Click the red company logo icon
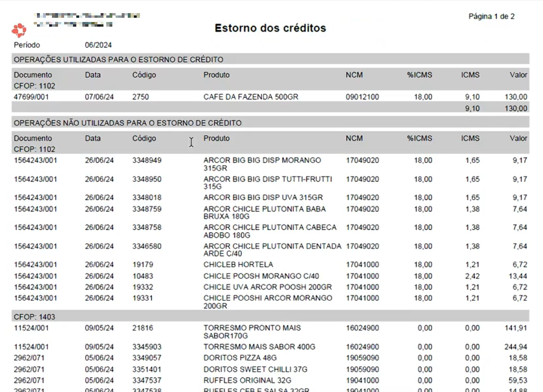 [19, 30]
